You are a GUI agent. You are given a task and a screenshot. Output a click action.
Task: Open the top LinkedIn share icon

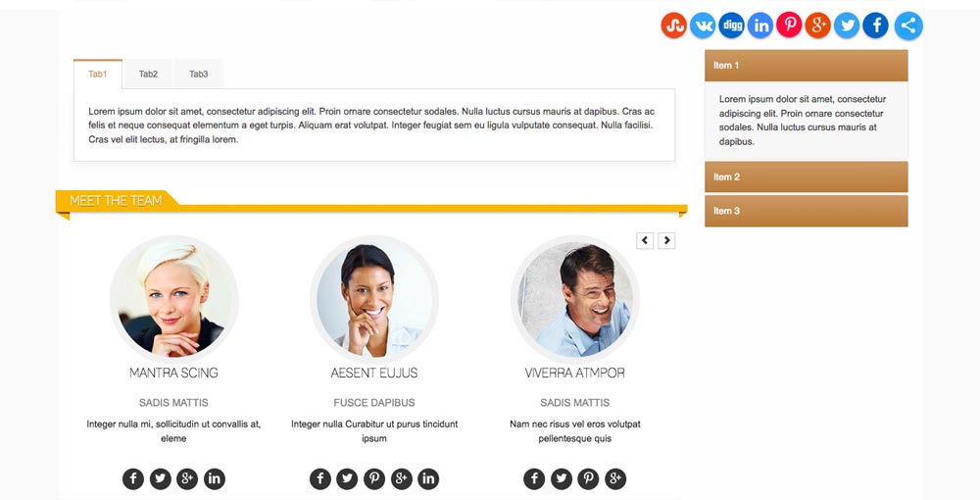point(760,25)
